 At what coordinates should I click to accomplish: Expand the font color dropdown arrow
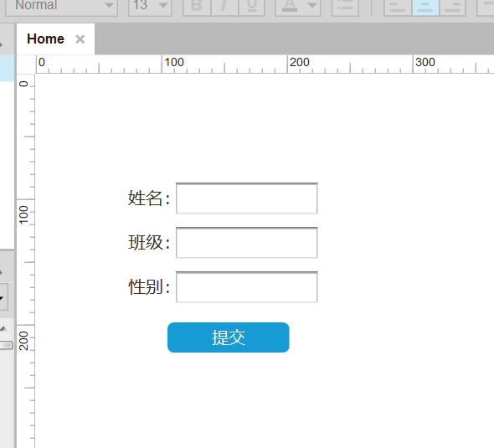[x=312, y=5]
